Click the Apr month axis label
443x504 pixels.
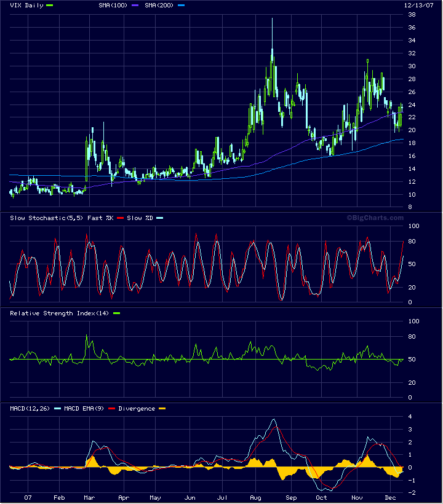(x=124, y=498)
